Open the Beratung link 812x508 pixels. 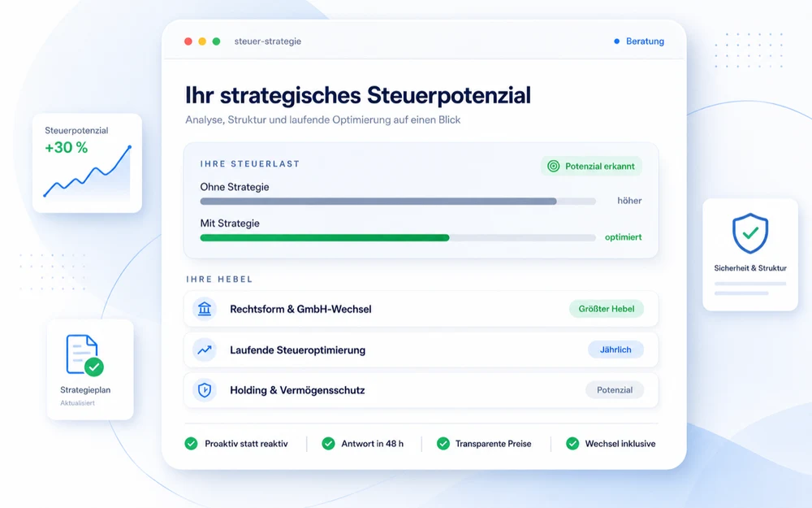[645, 41]
